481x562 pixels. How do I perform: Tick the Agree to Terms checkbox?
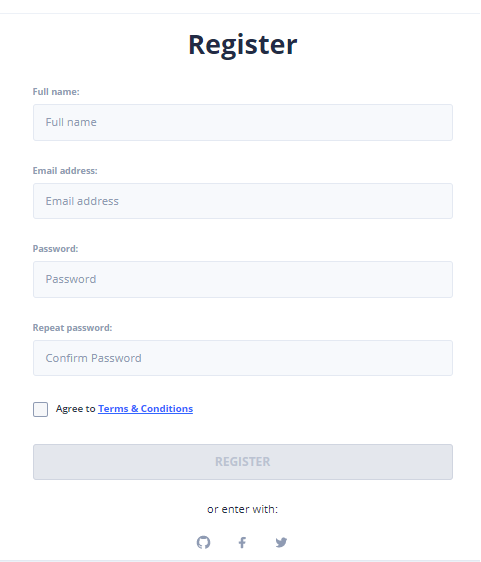pos(41,409)
